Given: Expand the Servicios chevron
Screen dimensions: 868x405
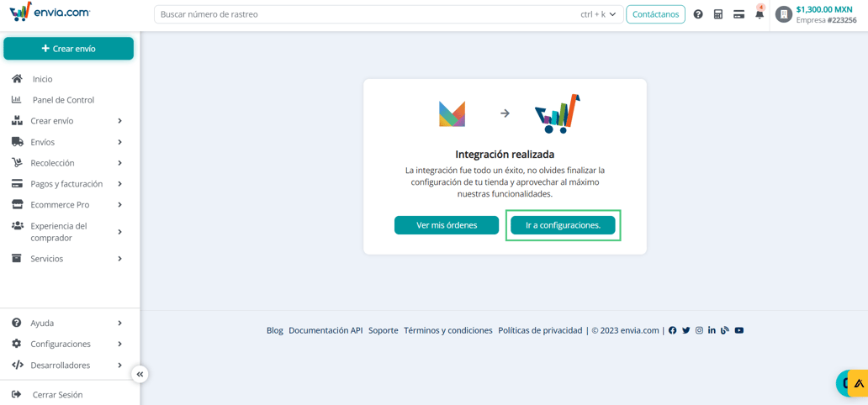Looking at the screenshot, I should (x=119, y=259).
